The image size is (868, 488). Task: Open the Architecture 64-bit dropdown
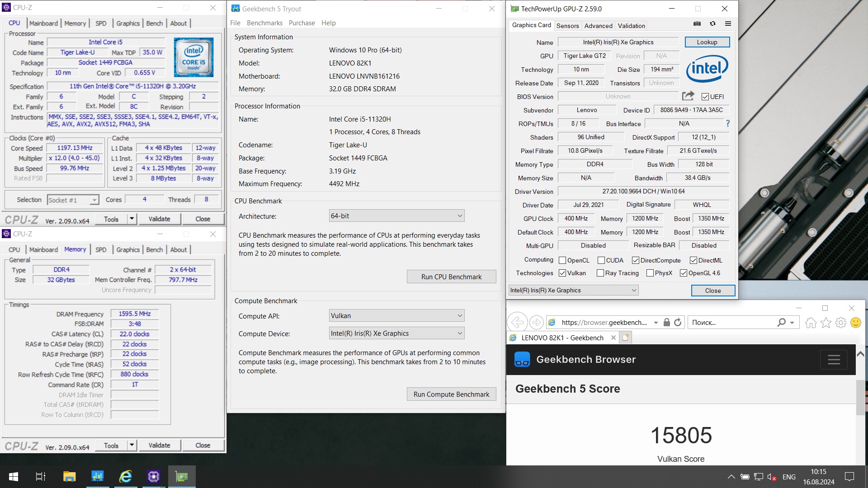point(396,216)
